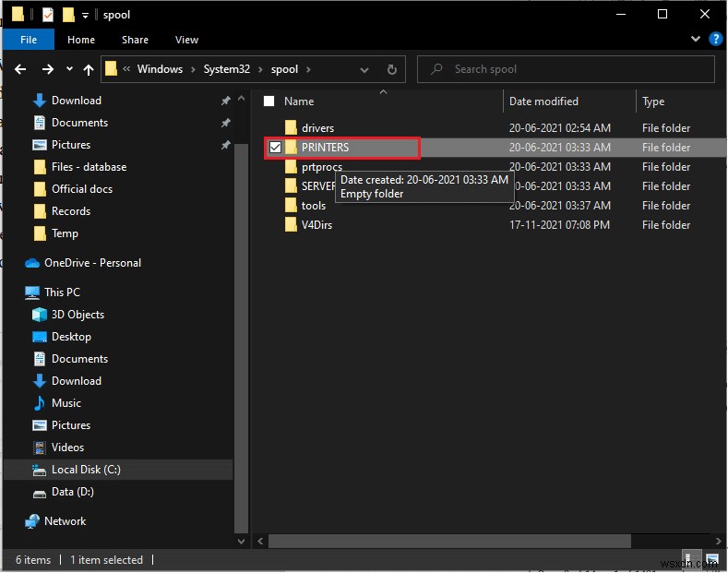This screenshot has width=728, height=573.
Task: Open OneDrive - Personal
Action: click(92, 263)
